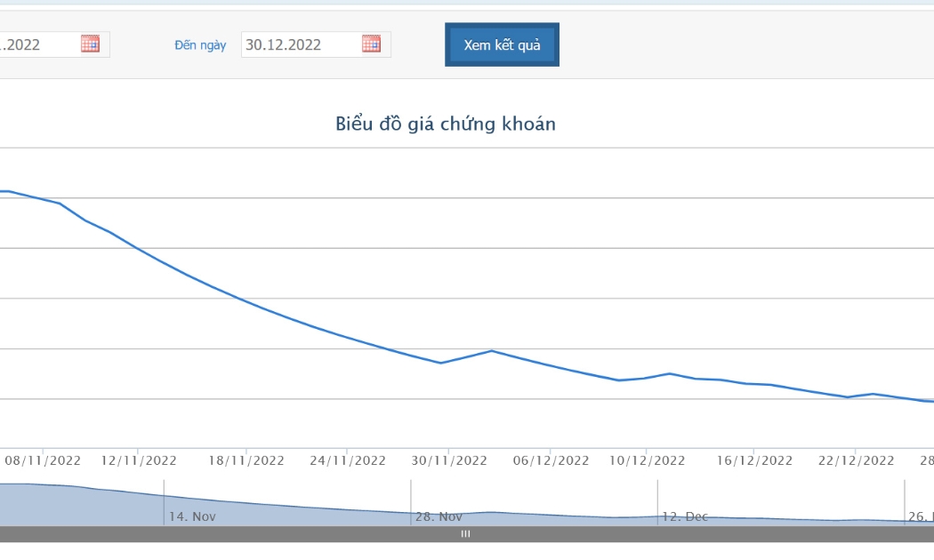This screenshot has height=560, width=934.
Task: Select the 22/12/2022 axis label
Action: click(856, 460)
